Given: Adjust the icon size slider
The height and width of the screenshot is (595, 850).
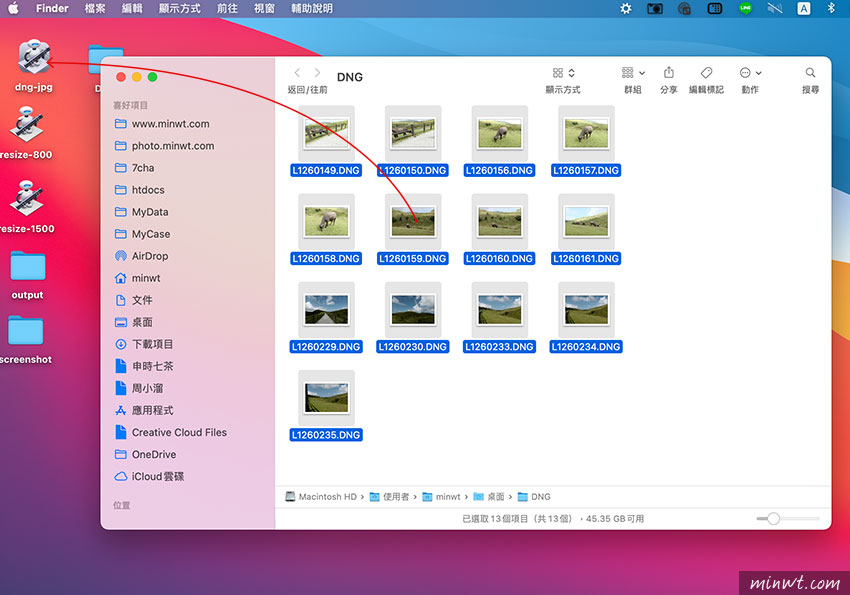Looking at the screenshot, I should (x=774, y=519).
